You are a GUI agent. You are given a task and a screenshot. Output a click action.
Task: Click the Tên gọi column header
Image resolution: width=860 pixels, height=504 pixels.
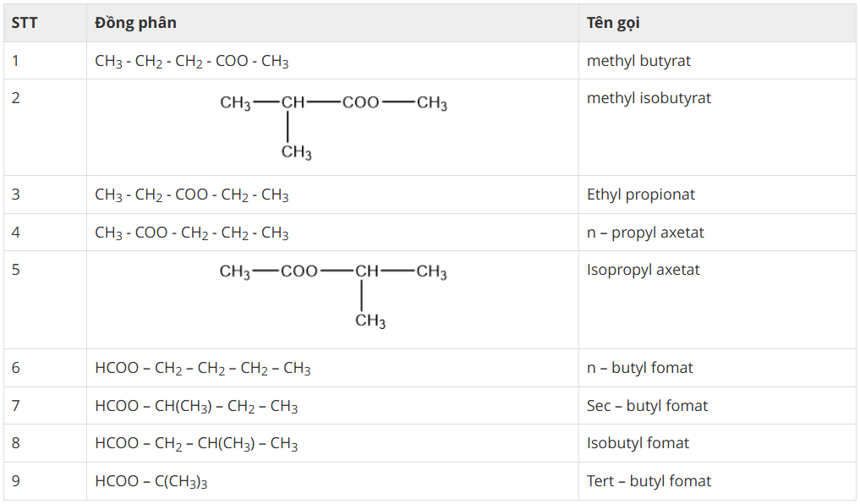pyautogui.click(x=613, y=23)
